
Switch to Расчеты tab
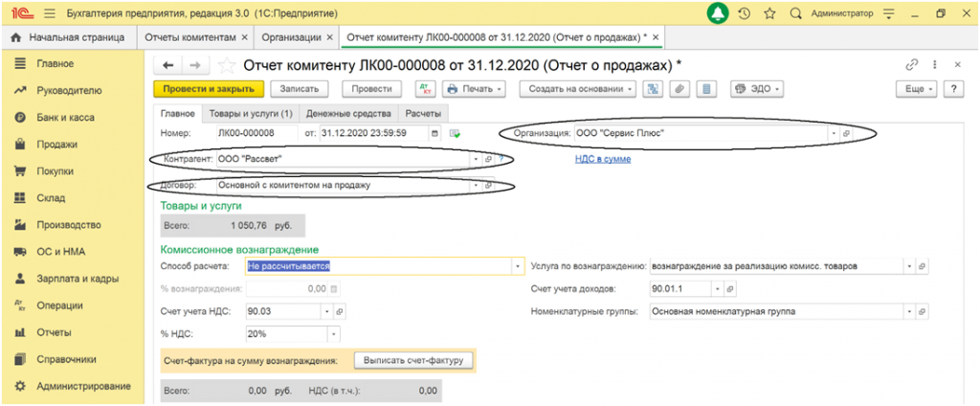[x=423, y=114]
